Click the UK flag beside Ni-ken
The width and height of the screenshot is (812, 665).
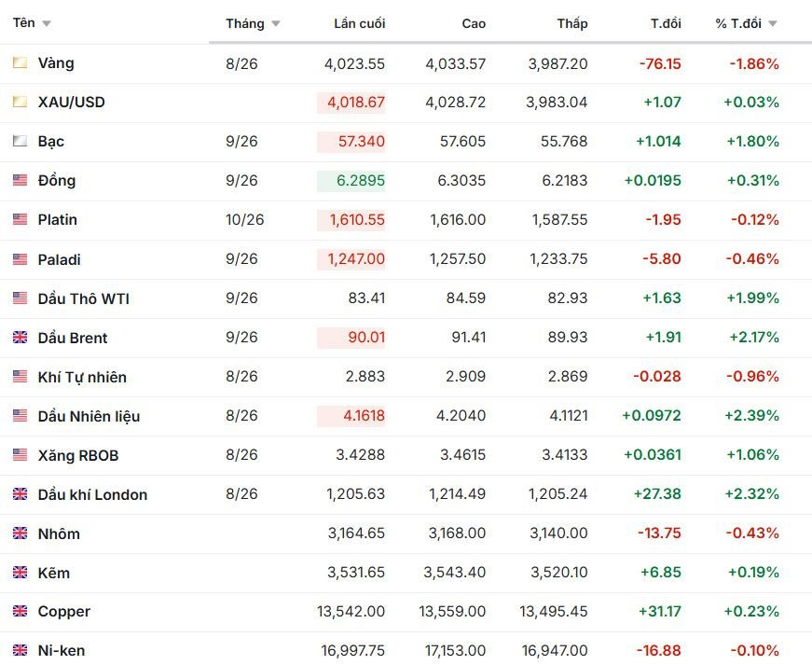click(x=20, y=650)
